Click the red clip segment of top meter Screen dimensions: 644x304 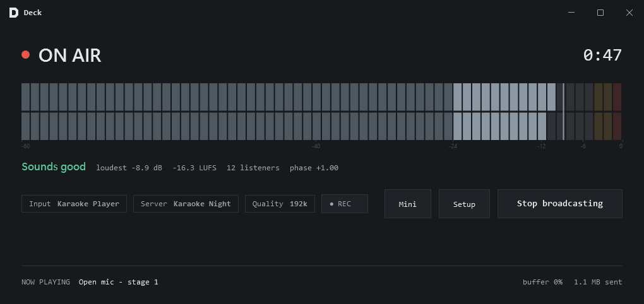pyautogui.click(x=617, y=97)
